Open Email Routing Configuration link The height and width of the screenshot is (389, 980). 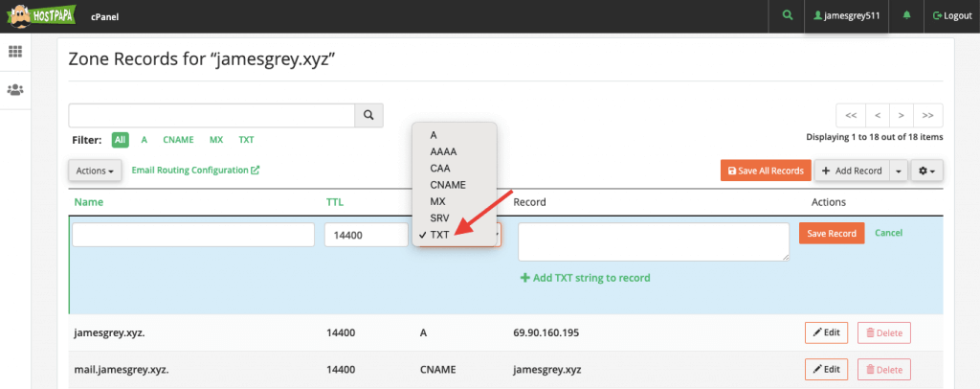[195, 171]
